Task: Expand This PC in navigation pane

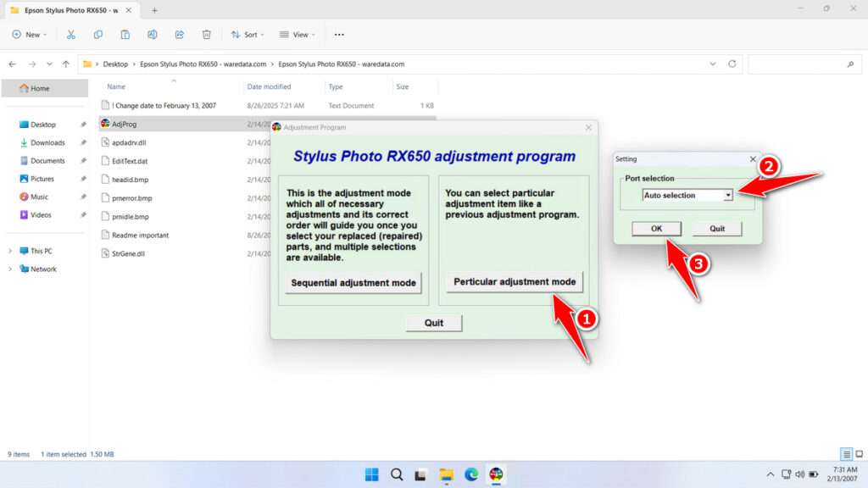Action: point(10,251)
